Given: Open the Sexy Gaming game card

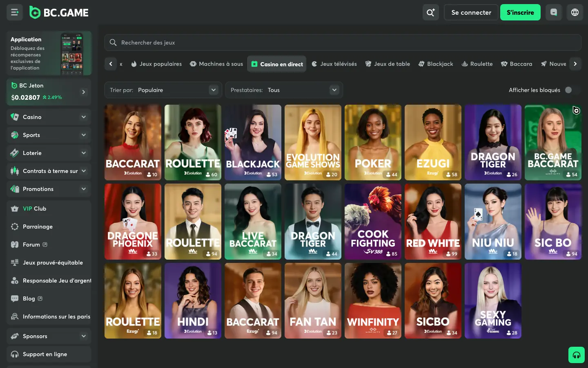Looking at the screenshot, I should [x=493, y=301].
